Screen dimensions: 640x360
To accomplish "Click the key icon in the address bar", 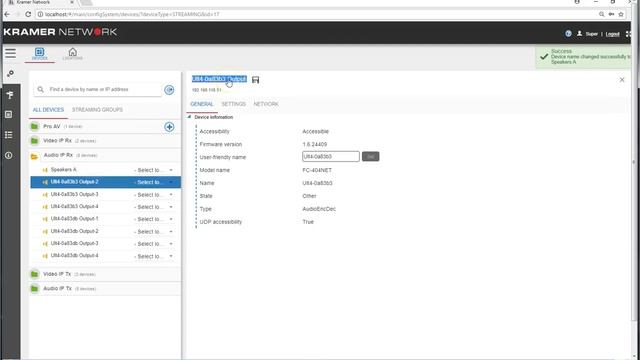I will pyautogui.click(x=611, y=14).
